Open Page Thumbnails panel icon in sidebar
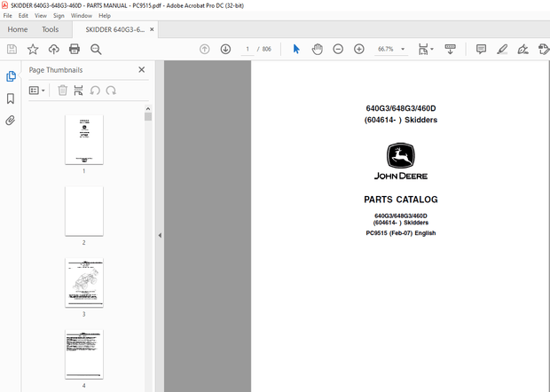The height and width of the screenshot is (392, 550). pos(11,76)
